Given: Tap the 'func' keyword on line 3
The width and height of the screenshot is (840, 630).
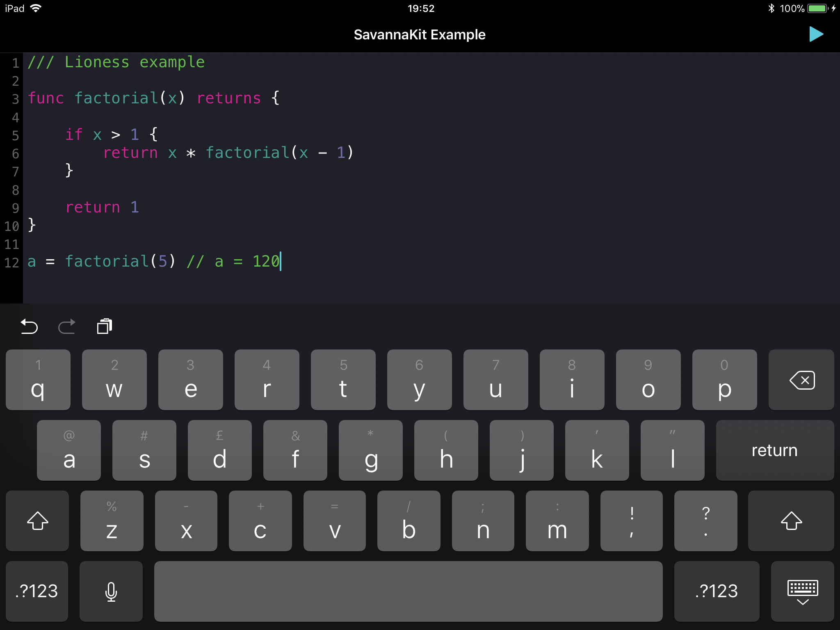Looking at the screenshot, I should pos(46,98).
